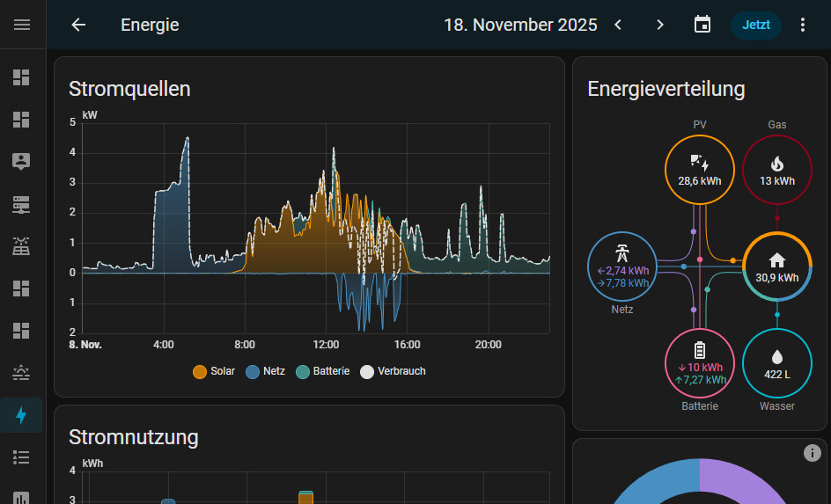The image size is (831, 504).
Task: Open the three-dot overflow menu
Action: (x=802, y=25)
